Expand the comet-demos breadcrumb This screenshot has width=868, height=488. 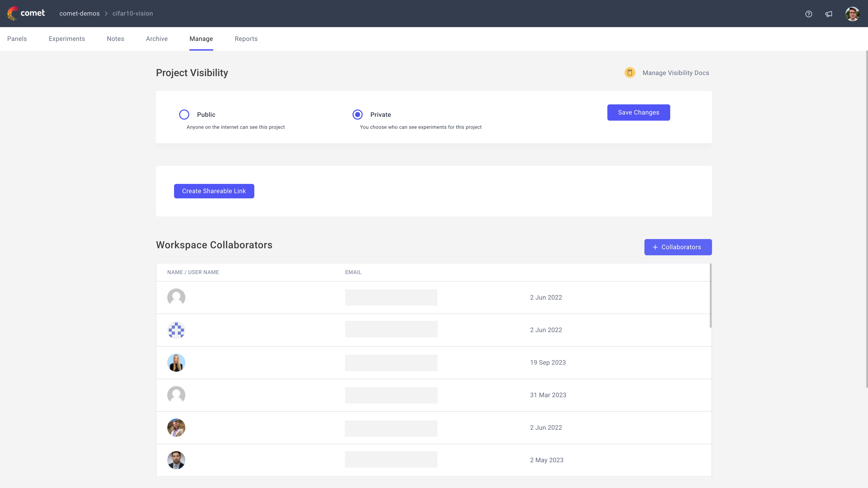(80, 13)
